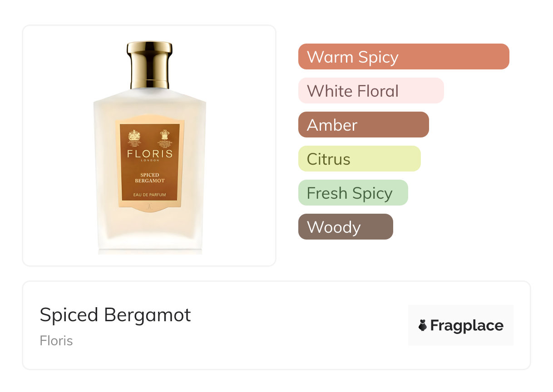This screenshot has height=392, width=553.
Task: Click the Eau de Parfum label text
Action: (149, 195)
